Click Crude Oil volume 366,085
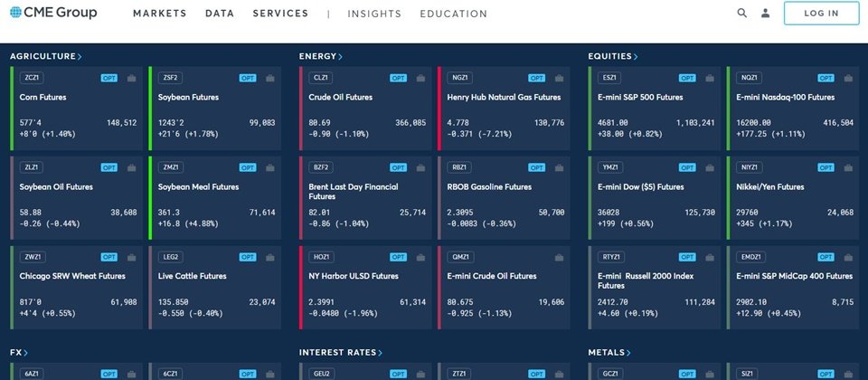The image size is (868, 380). click(410, 123)
